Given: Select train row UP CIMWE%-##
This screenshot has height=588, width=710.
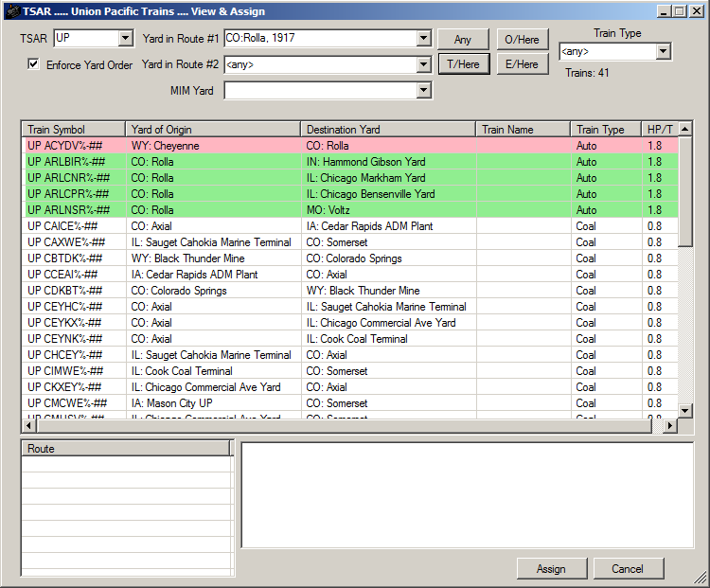Looking at the screenshot, I should (x=349, y=370).
